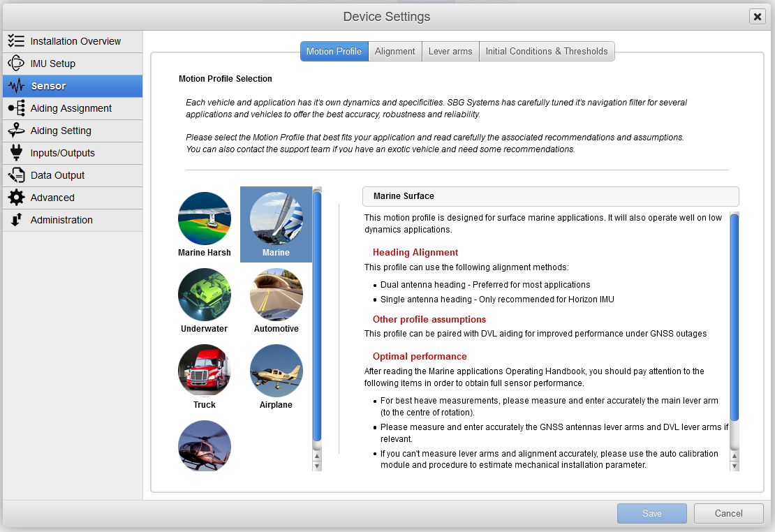Click the Dual antenna heading bullet
The width and height of the screenshot is (775, 532).
point(485,285)
